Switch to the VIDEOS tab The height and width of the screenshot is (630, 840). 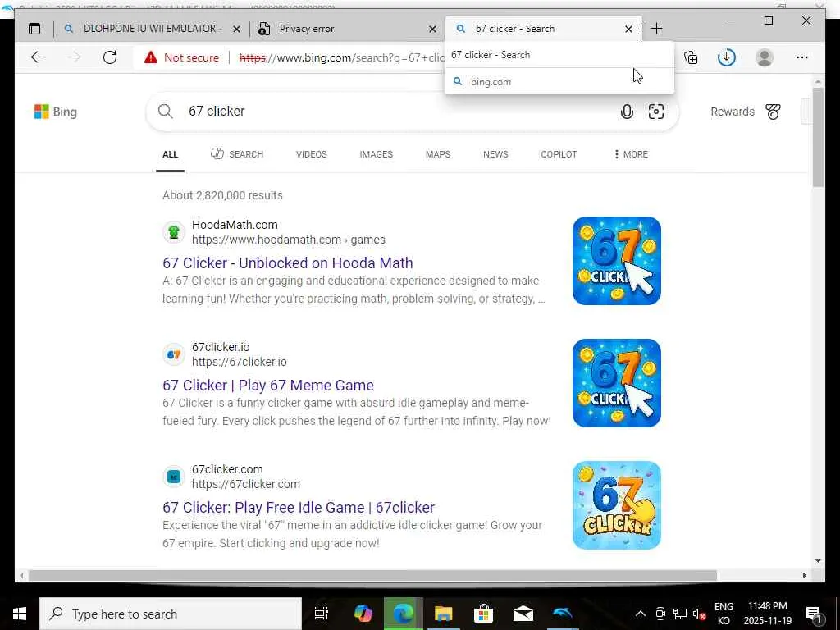click(311, 154)
